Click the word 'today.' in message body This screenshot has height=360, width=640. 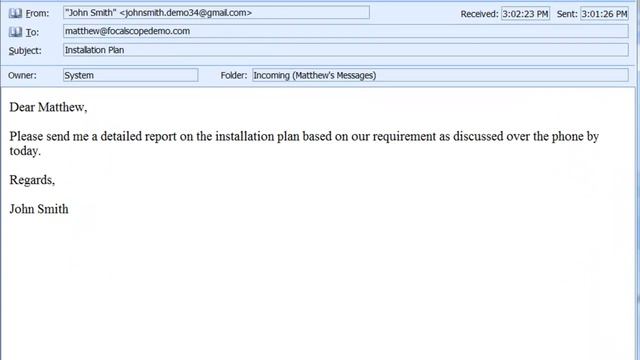[x=25, y=151]
